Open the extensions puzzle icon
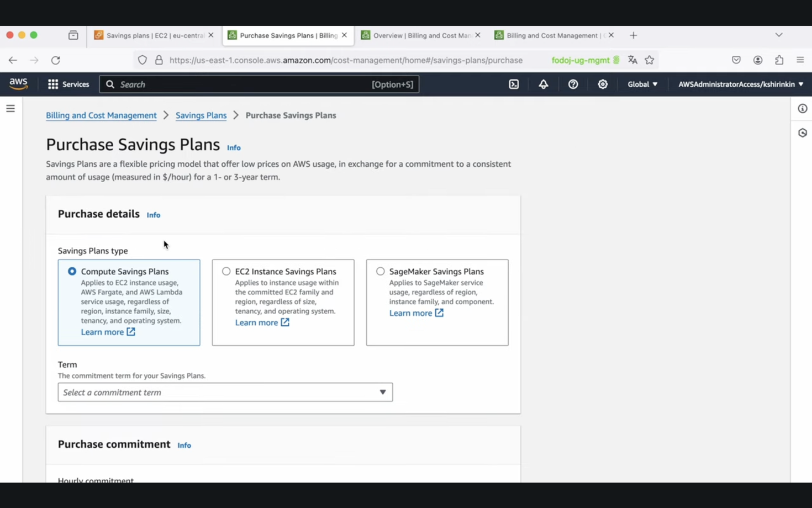Viewport: 812px width, 508px height. (x=779, y=60)
